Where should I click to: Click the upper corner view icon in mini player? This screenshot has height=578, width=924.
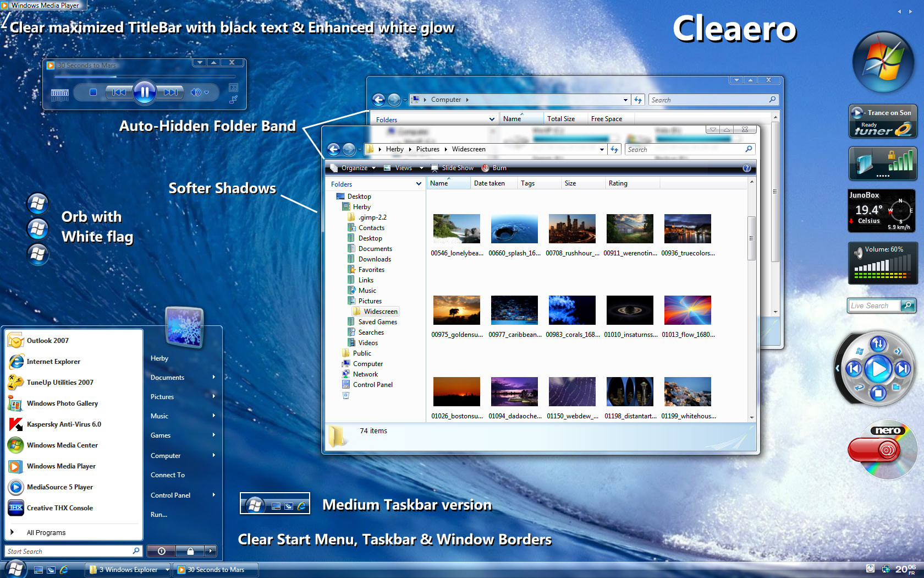[x=233, y=88]
